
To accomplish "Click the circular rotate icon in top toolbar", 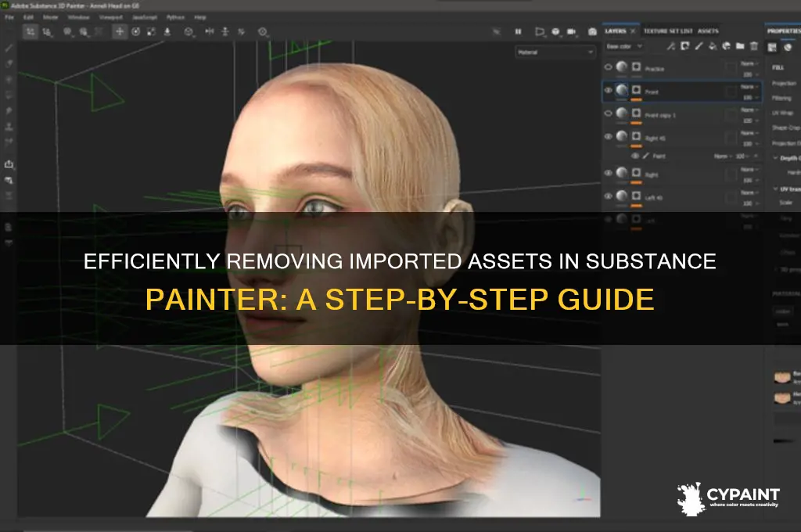I will coord(136,31).
